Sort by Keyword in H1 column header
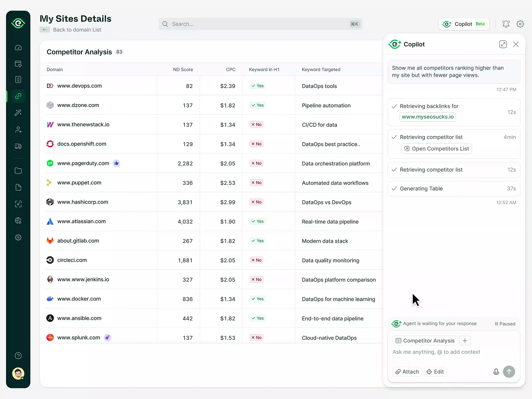 [x=264, y=69]
